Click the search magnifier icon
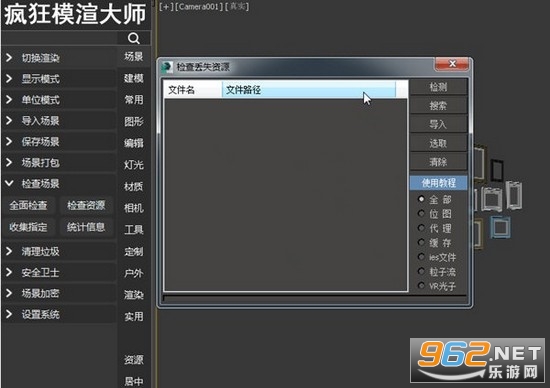This screenshot has height=388, width=550. click(134, 38)
